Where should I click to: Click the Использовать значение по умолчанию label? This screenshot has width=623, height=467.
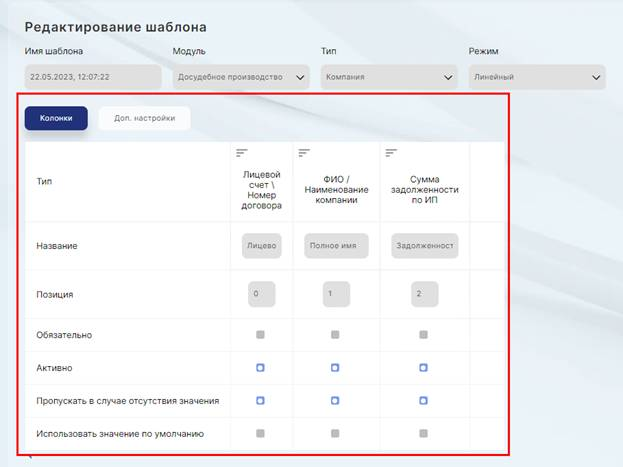point(120,434)
